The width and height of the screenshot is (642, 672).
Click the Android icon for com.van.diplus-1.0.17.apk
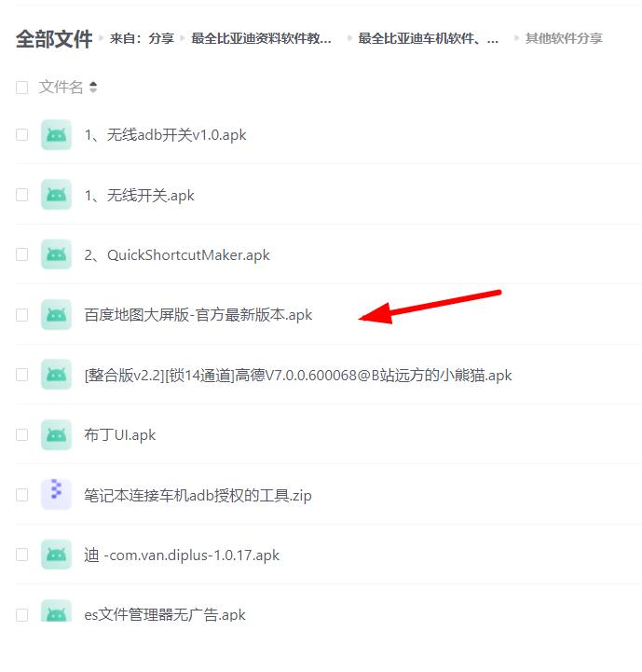pyautogui.click(x=56, y=555)
